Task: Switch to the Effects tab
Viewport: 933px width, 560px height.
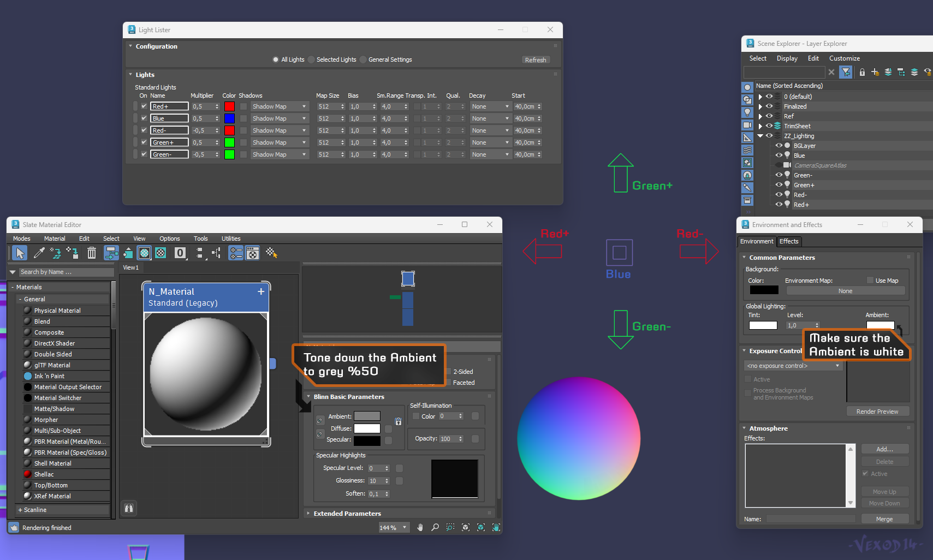Action: click(788, 241)
